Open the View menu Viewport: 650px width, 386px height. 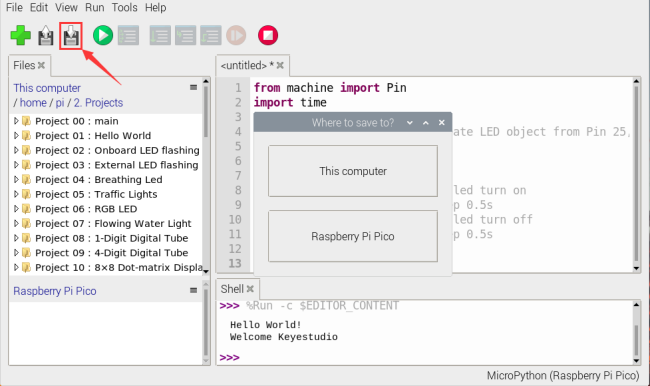pos(66,7)
